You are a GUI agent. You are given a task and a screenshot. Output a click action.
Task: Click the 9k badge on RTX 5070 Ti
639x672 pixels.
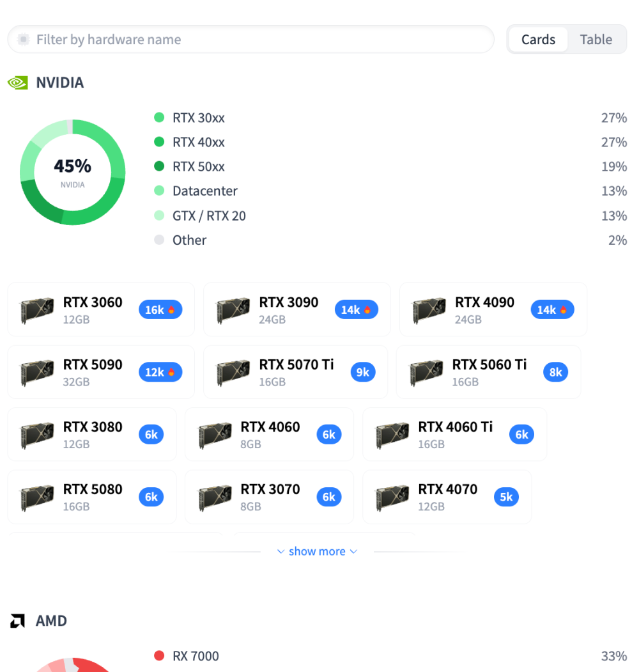coord(363,372)
